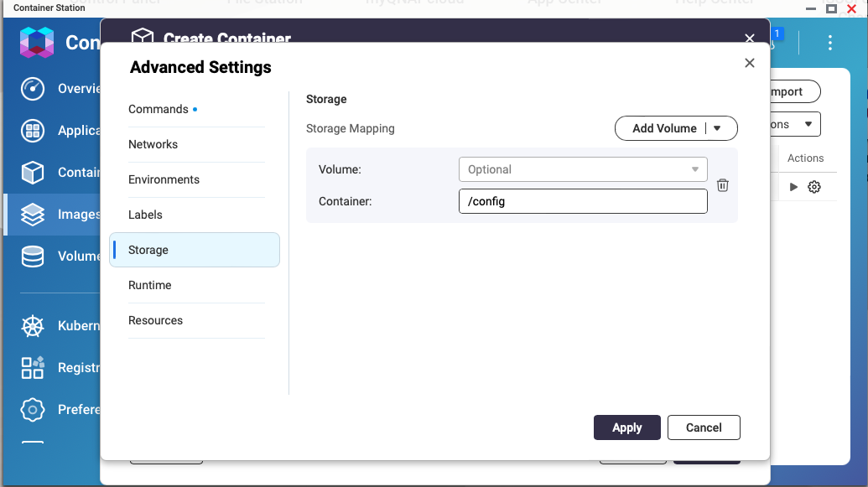Focus the Container path input field

[583, 201]
